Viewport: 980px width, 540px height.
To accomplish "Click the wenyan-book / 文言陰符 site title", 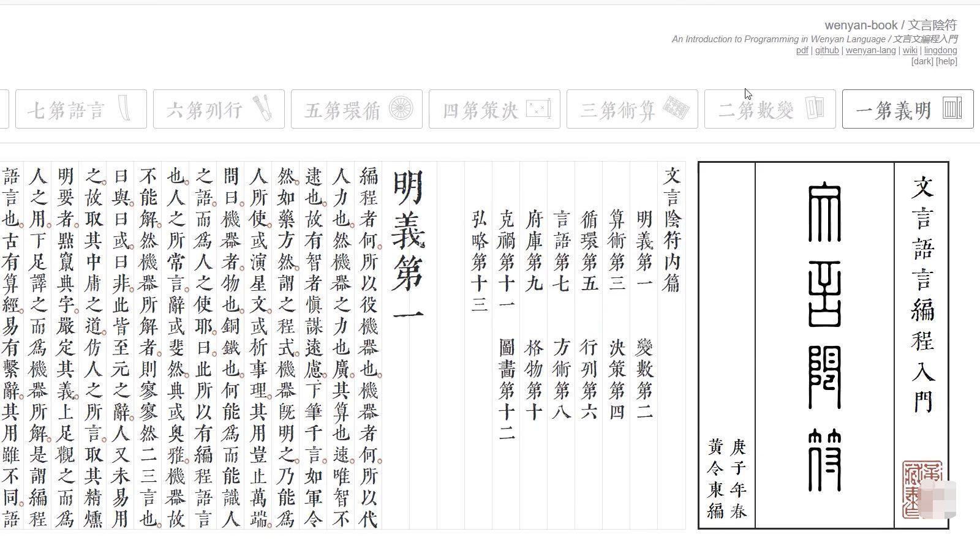I will tap(890, 25).
